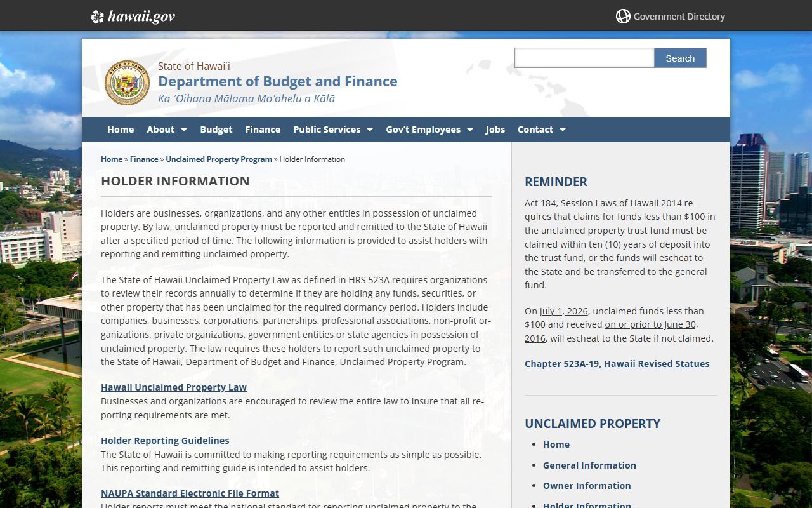The height and width of the screenshot is (508, 812).
Task: Open sidebar Unclaimed Property Home link
Action: pos(556,444)
